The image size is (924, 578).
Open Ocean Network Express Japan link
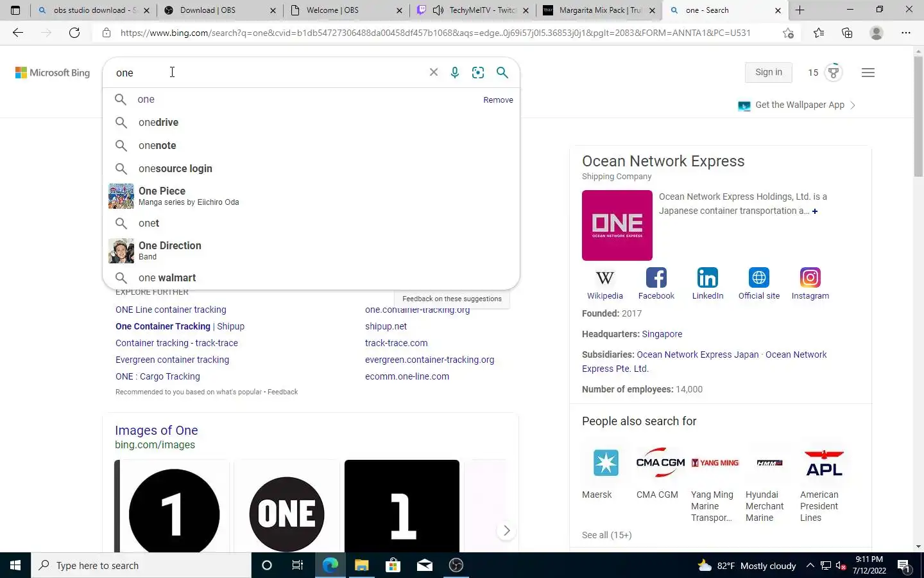click(x=697, y=355)
